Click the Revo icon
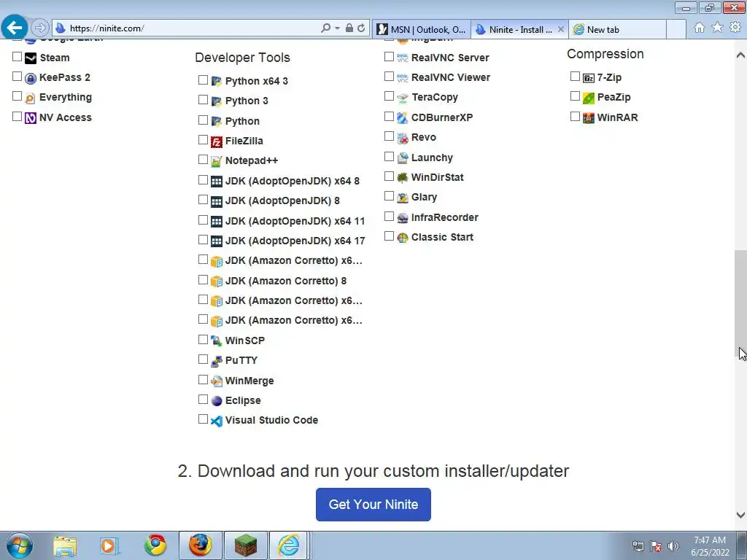This screenshot has height=560, width=747. click(403, 138)
